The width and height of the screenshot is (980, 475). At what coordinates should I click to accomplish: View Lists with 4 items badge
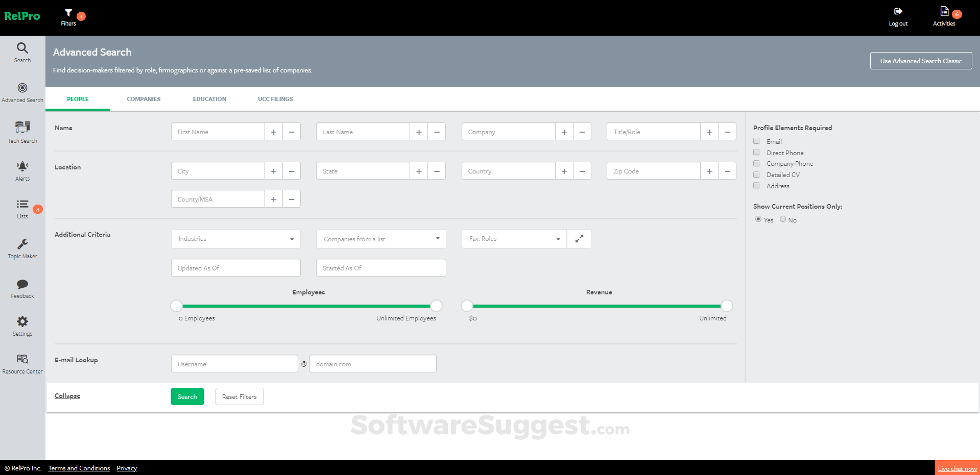pos(22,209)
